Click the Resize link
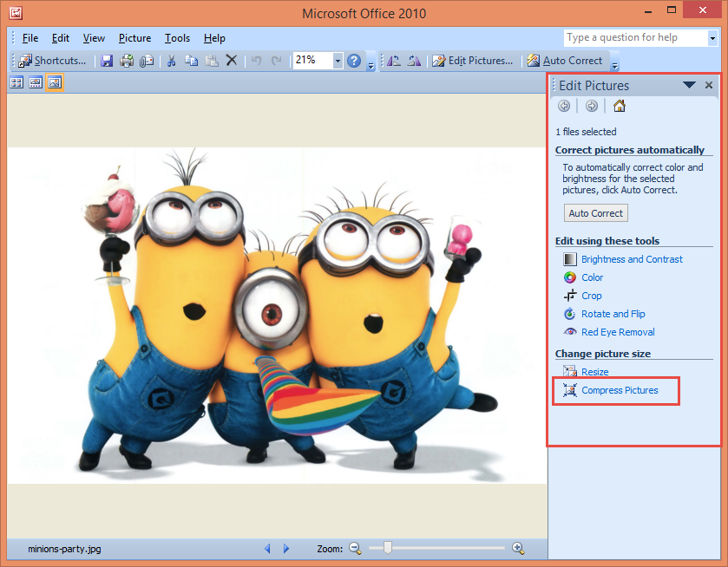The height and width of the screenshot is (567, 728). click(x=594, y=372)
